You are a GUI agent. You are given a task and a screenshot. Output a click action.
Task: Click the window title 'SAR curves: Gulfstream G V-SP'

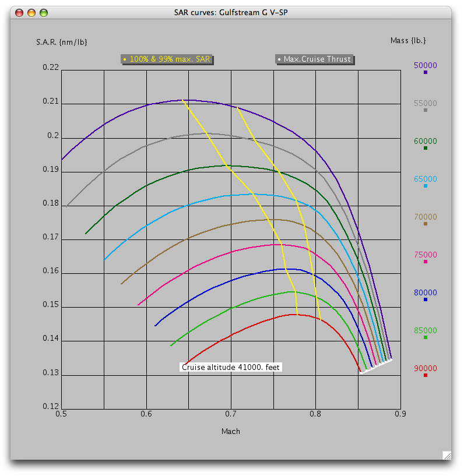click(x=231, y=12)
